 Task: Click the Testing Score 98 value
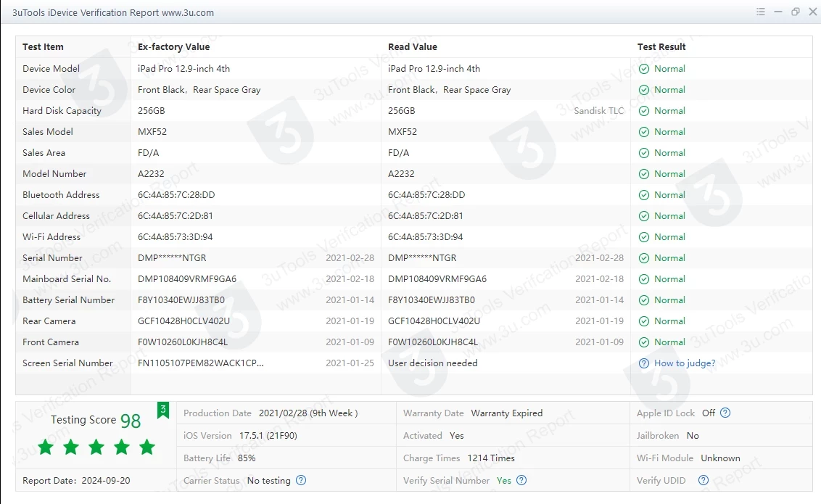131,421
